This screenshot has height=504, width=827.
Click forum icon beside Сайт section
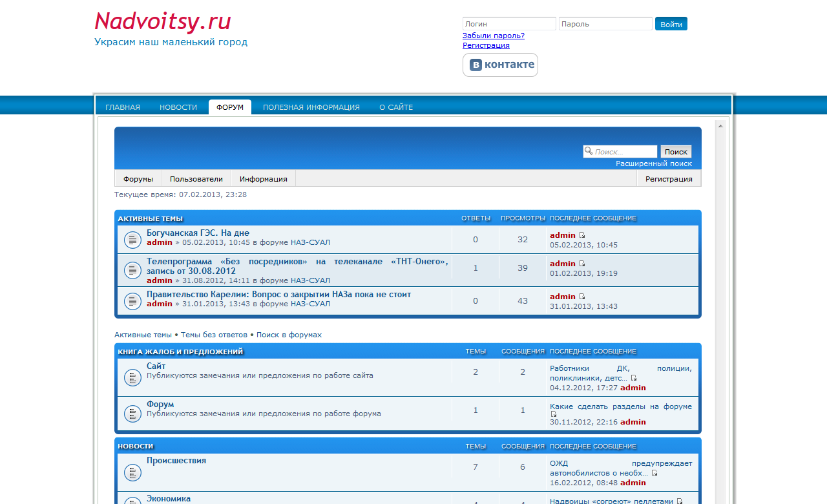click(132, 377)
